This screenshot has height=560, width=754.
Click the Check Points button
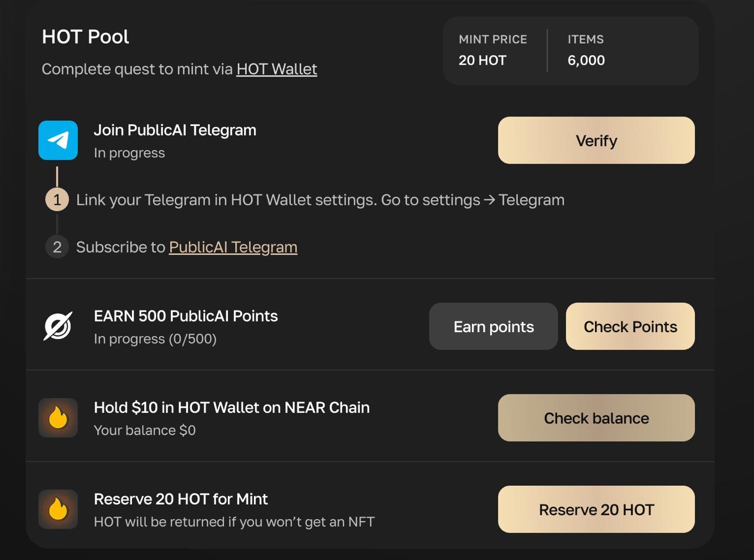tap(630, 326)
